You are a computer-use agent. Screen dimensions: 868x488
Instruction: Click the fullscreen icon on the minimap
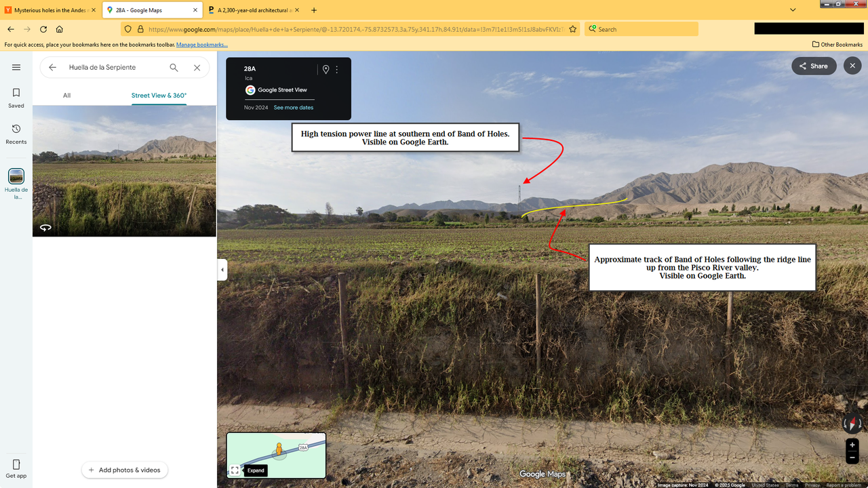click(x=235, y=470)
